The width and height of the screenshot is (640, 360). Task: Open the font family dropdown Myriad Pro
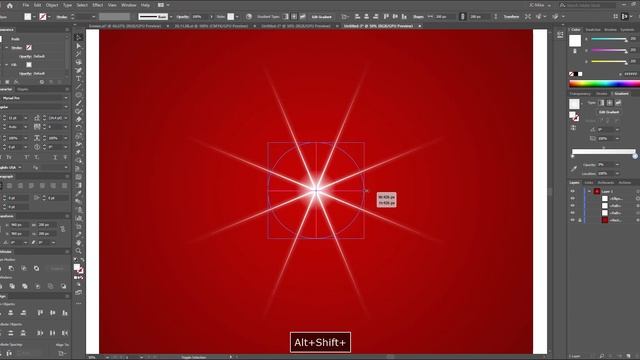[66, 98]
